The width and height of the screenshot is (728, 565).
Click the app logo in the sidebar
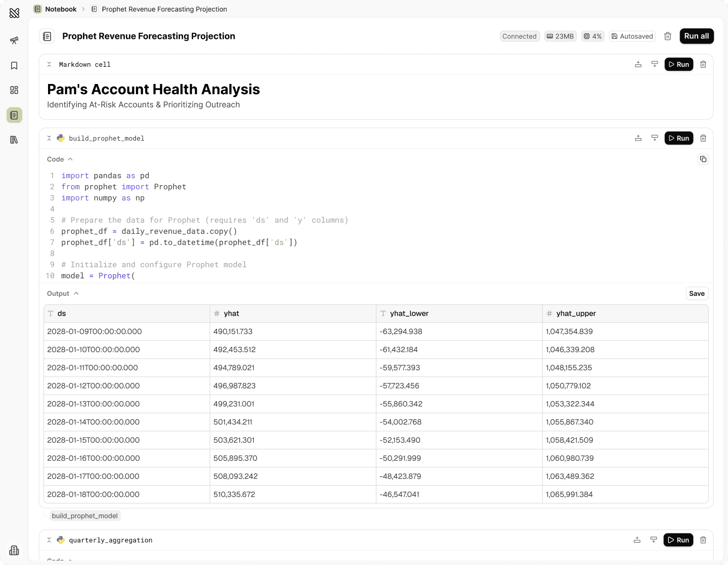[x=14, y=13]
